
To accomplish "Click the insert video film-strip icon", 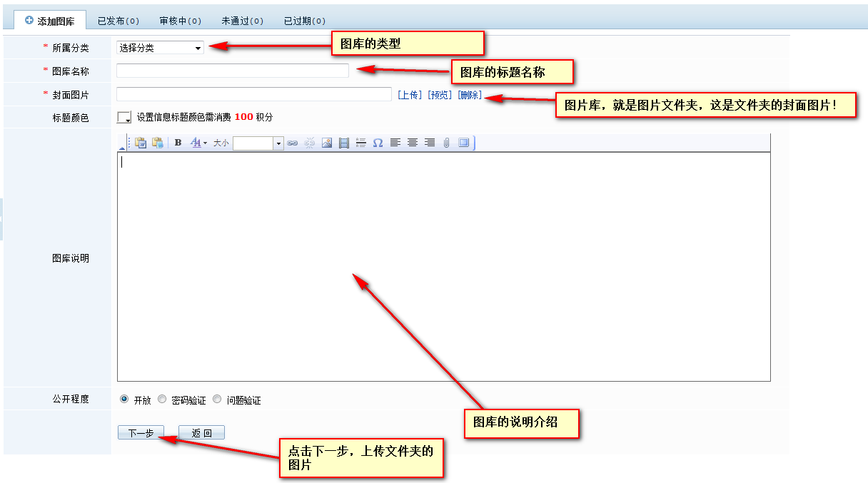I will [344, 143].
